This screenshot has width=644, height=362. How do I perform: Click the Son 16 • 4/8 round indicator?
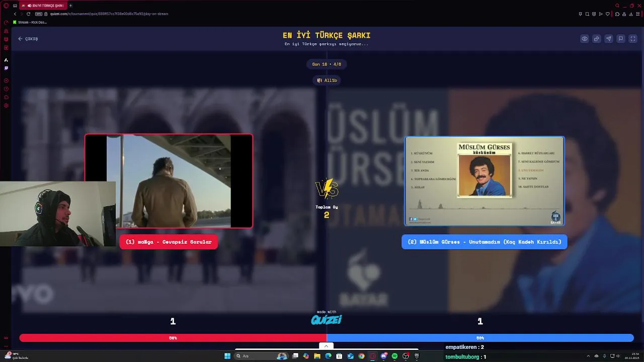(x=327, y=64)
